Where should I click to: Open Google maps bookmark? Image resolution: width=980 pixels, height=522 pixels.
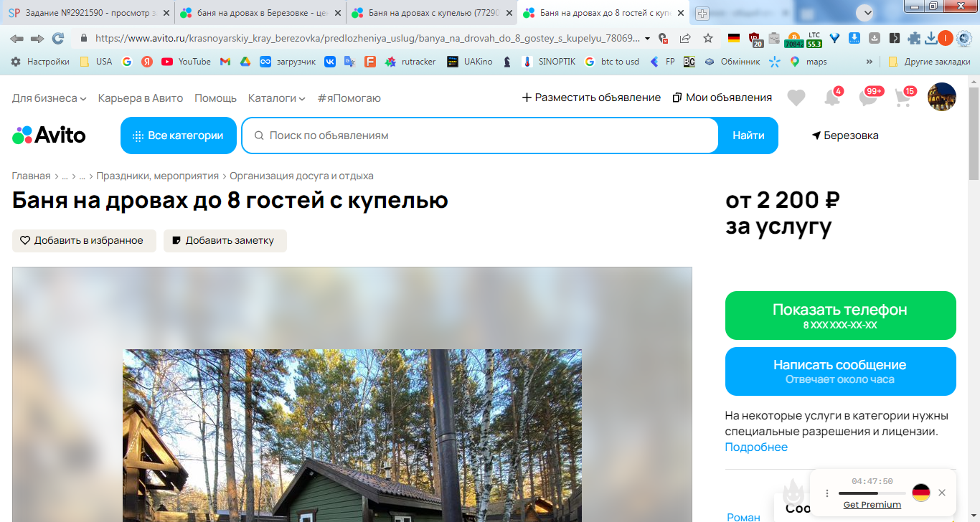point(809,62)
